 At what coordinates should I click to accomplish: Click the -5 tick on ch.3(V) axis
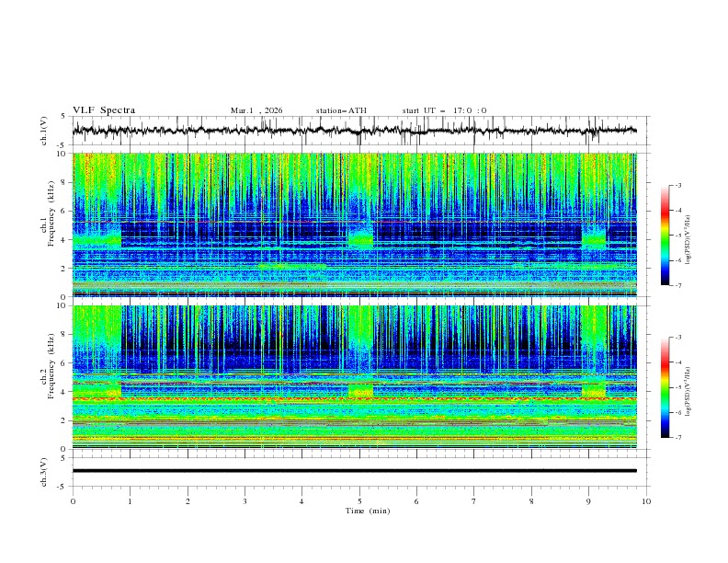click(63, 487)
